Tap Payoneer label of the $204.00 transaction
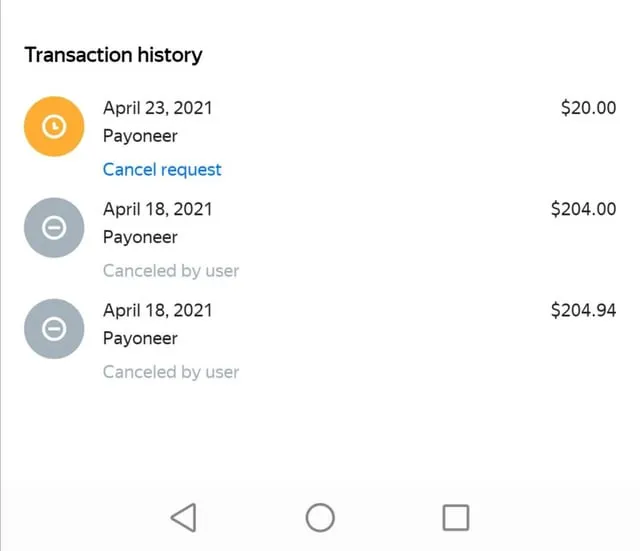640x551 pixels. tap(140, 238)
